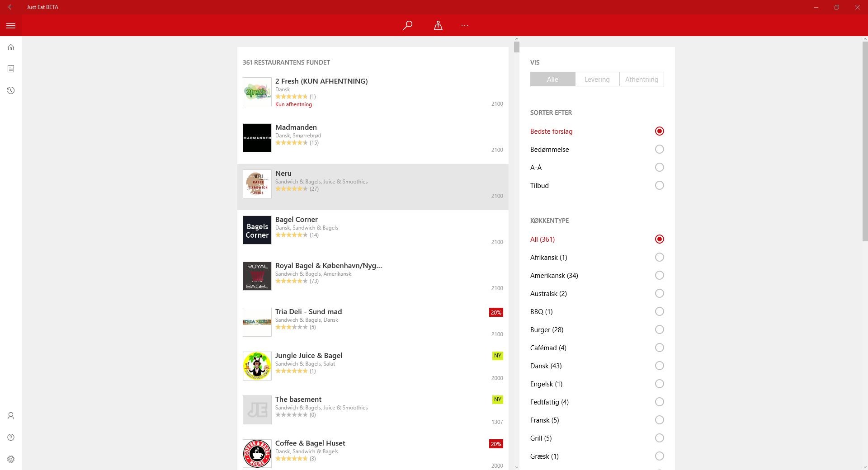
Task: Select All (361) kitchen type
Action: (597, 239)
